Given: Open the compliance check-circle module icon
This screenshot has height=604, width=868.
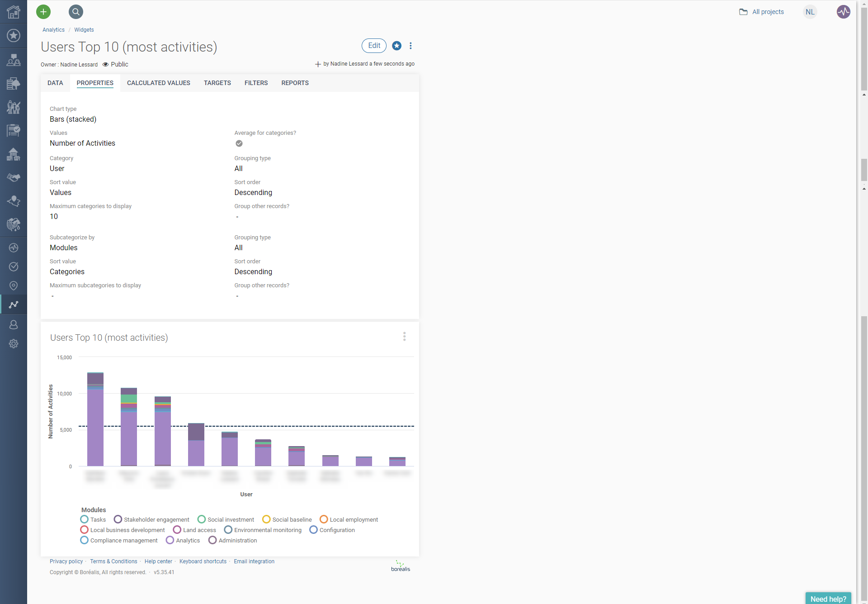Looking at the screenshot, I should click(x=13, y=266).
